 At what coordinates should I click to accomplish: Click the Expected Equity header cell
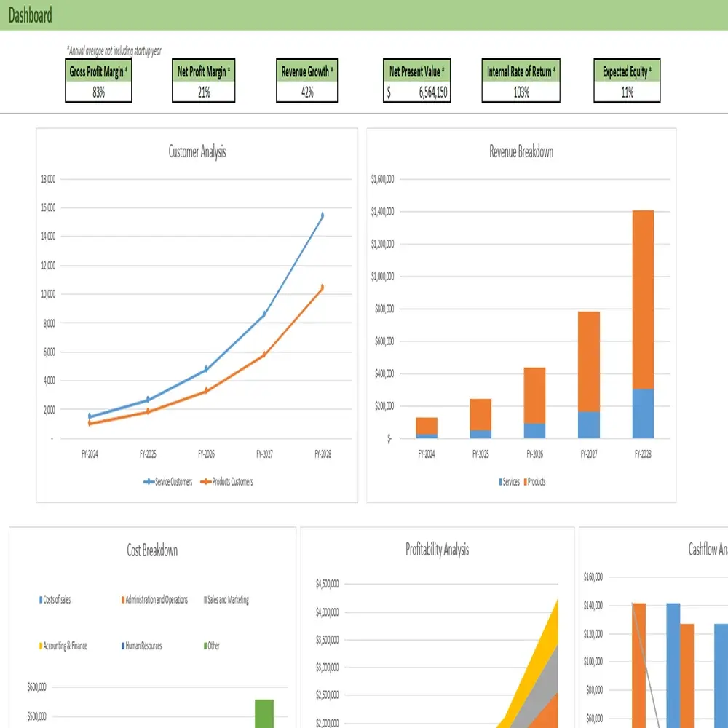point(627,71)
